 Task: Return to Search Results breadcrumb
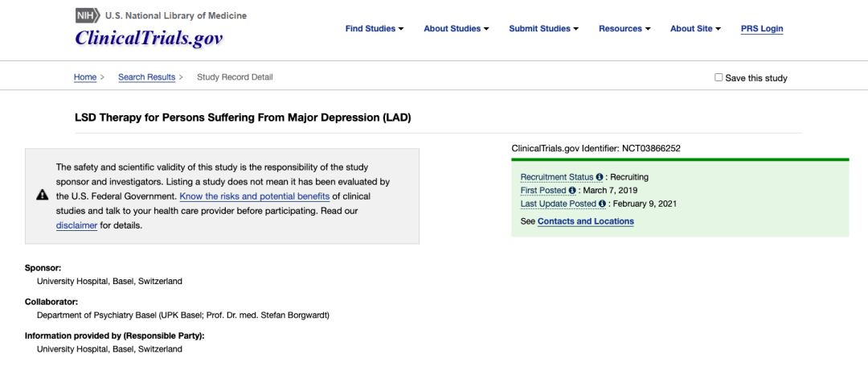point(147,77)
